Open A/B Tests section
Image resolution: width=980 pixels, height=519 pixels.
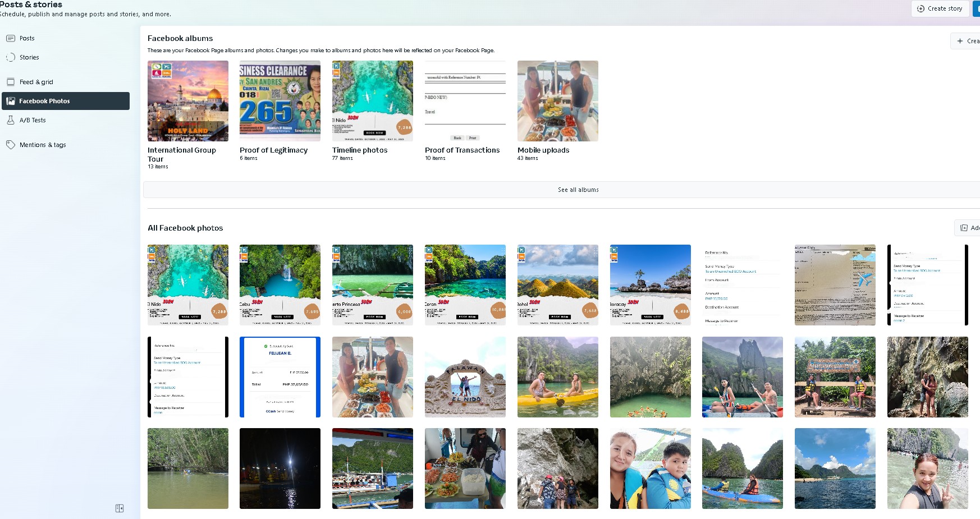click(66, 120)
